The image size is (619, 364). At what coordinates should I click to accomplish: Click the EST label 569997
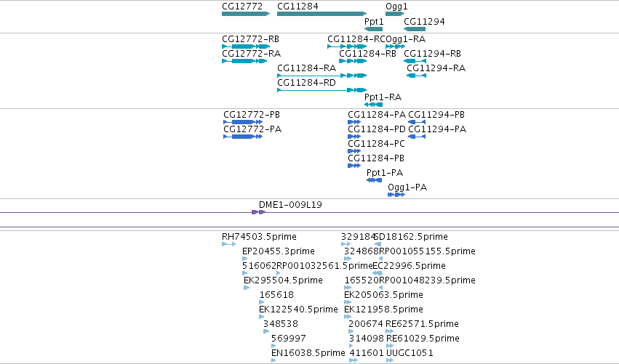pos(289,339)
